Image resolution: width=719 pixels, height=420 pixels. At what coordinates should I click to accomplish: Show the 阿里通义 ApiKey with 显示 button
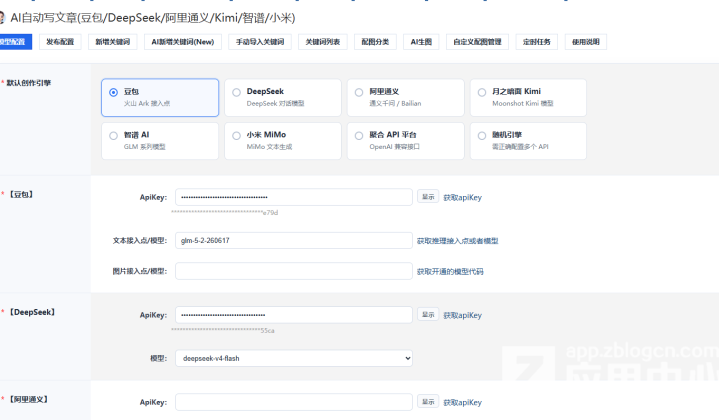428,402
